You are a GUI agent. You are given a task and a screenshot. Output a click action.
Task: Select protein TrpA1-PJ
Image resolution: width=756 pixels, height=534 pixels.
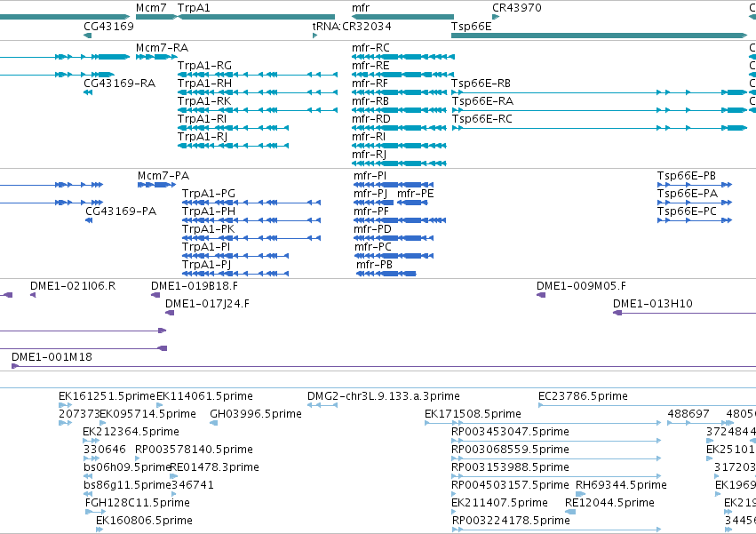pyautogui.click(x=235, y=274)
